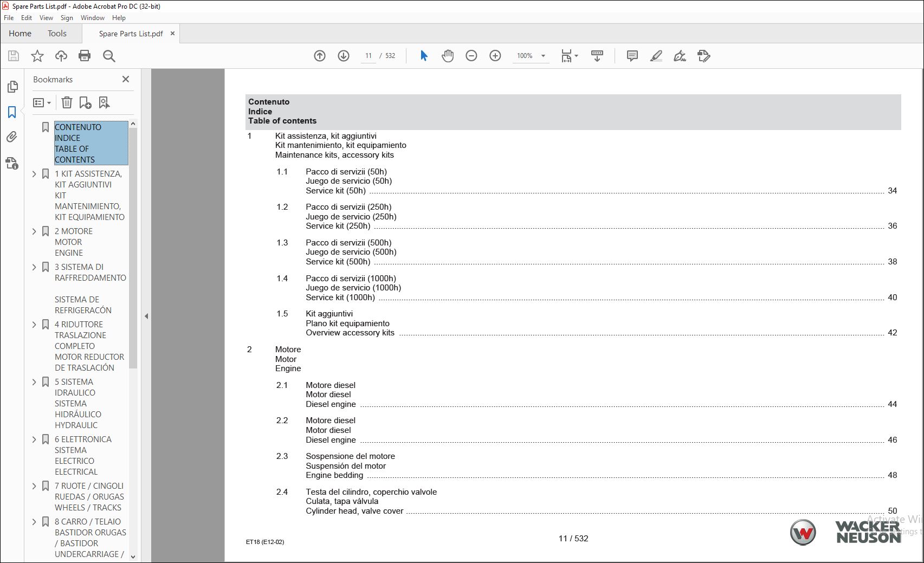Expand the 8 CARRO / TELAIO bookmark
The height and width of the screenshot is (563, 924).
(x=34, y=522)
